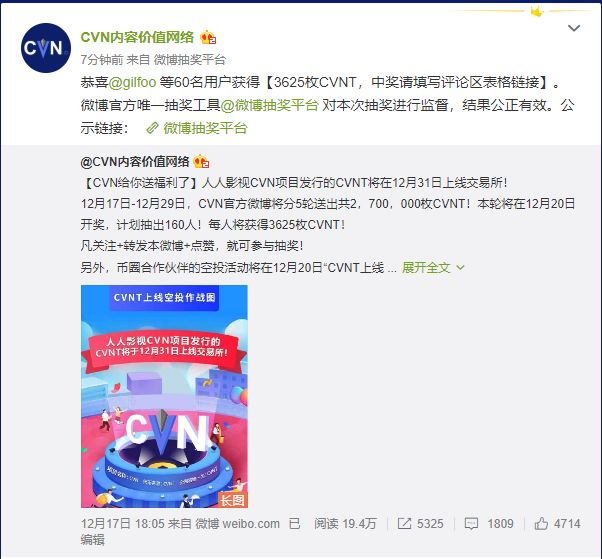Click the 微博抽奖平台 source after 来自
Screen dimensions: 602x559
(x=190, y=60)
